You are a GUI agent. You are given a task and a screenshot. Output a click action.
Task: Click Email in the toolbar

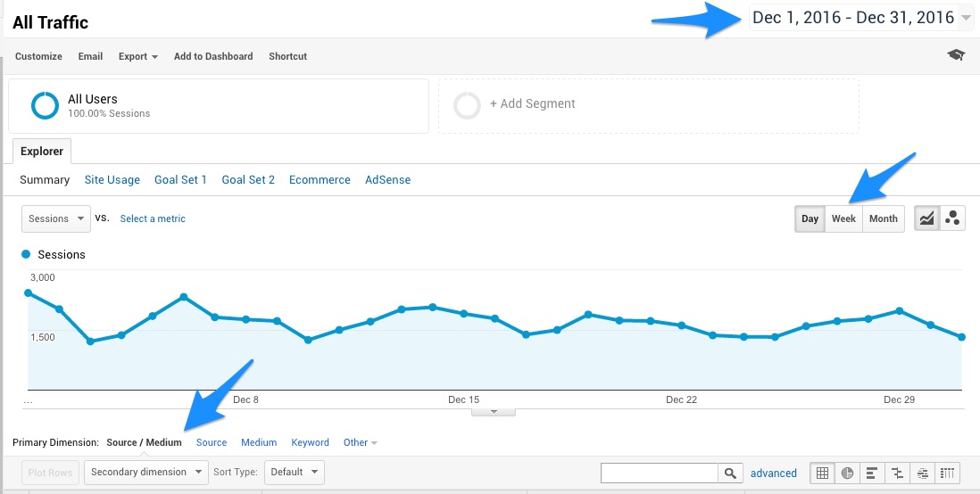(x=90, y=56)
